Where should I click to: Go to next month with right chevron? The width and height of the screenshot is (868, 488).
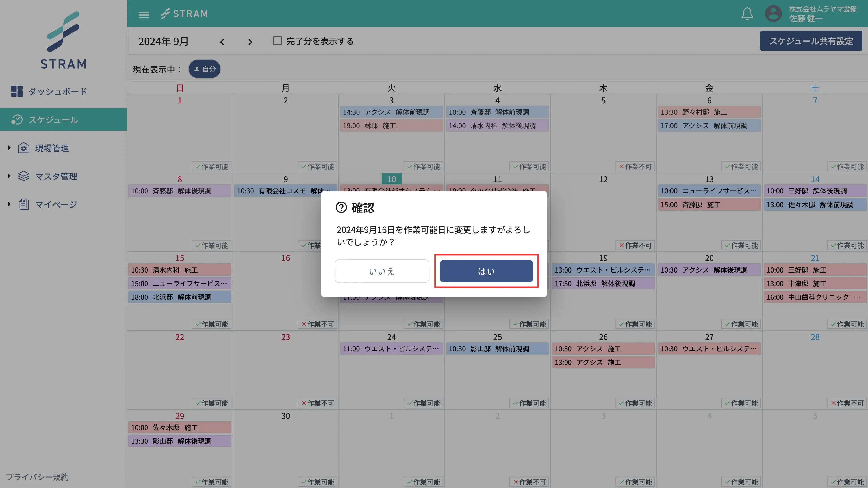point(250,42)
